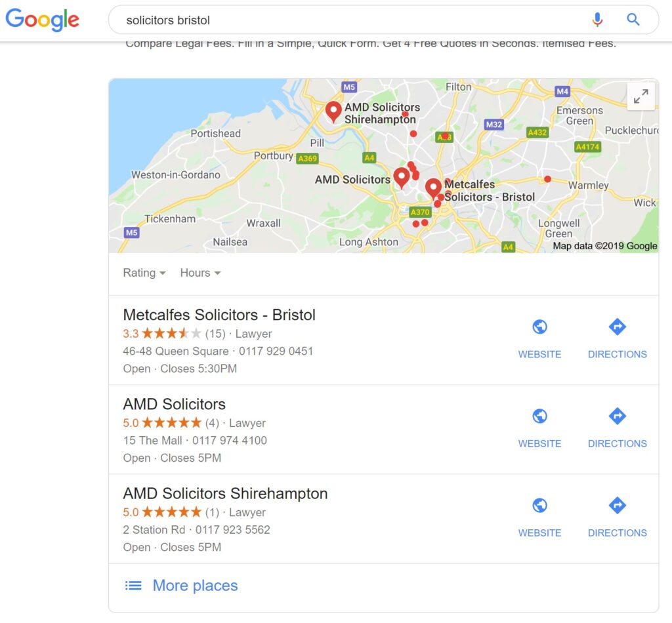This screenshot has width=672, height=623.
Task: Click the WEBSITE label under AMD Solicitors Shirehampton
Action: 539,533
